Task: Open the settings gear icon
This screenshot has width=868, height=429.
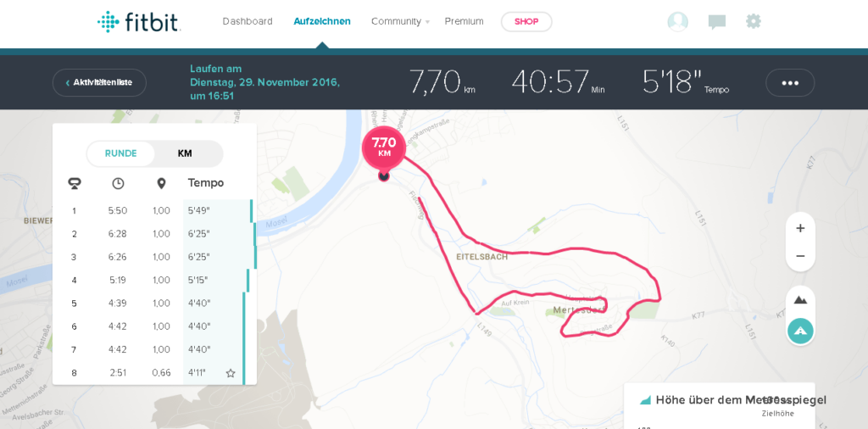Action: 754,21
